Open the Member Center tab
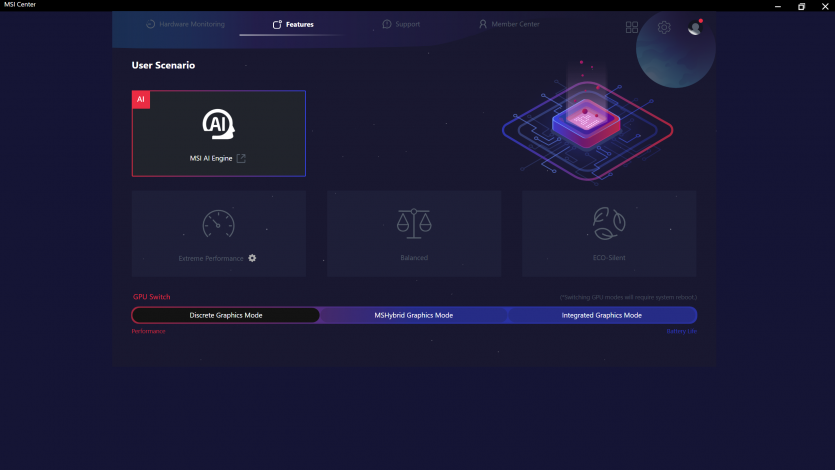Viewport: 835px width, 470px height. point(509,24)
